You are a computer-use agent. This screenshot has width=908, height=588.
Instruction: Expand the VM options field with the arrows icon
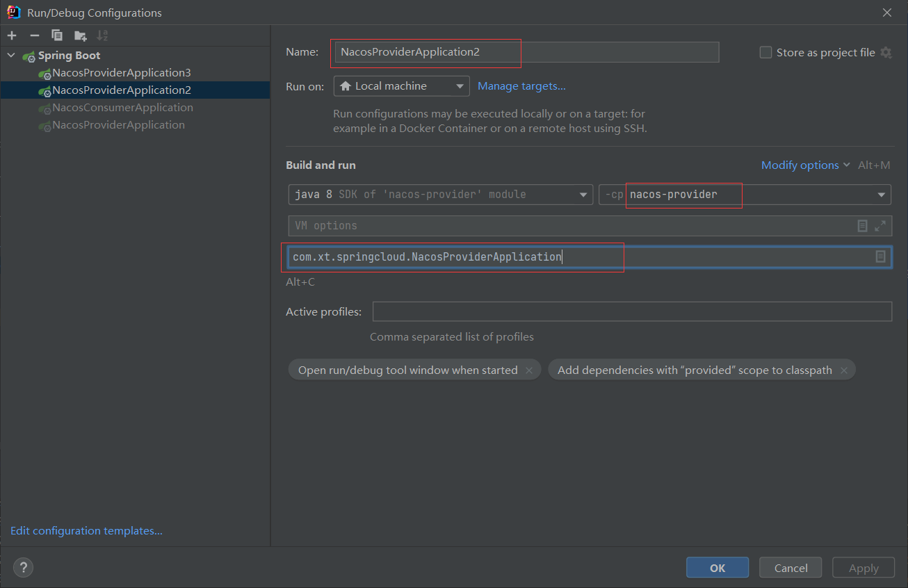880,226
